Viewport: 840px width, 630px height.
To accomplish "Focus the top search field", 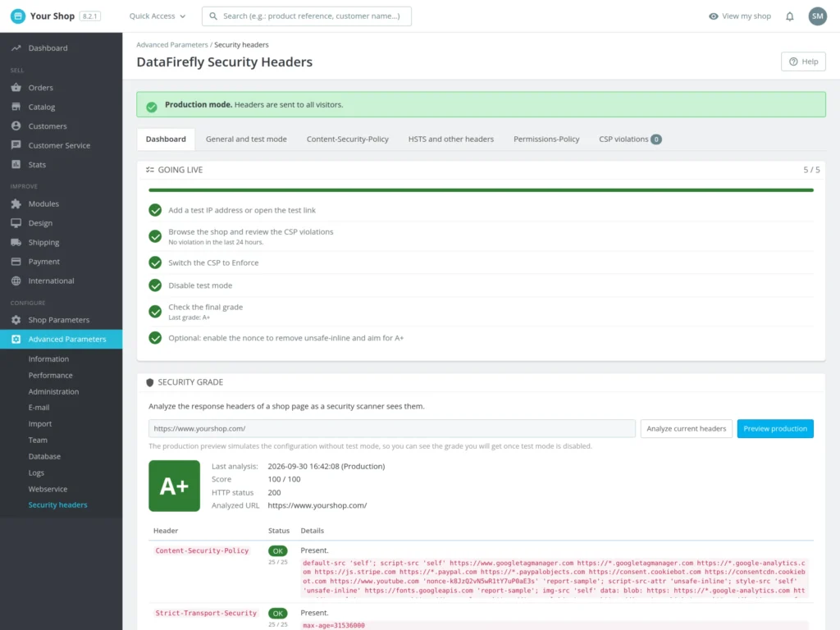I will point(307,16).
